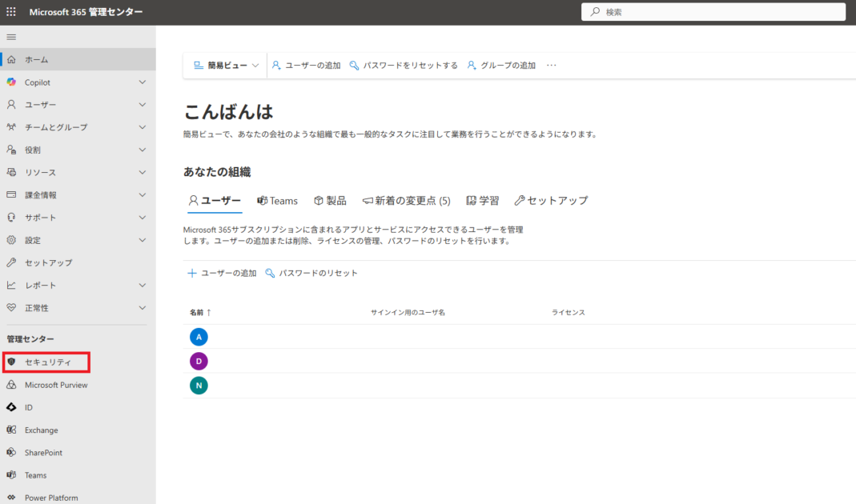The width and height of the screenshot is (856, 504).
Task: Open Microsoft Purview admin center link
Action: pos(56,385)
